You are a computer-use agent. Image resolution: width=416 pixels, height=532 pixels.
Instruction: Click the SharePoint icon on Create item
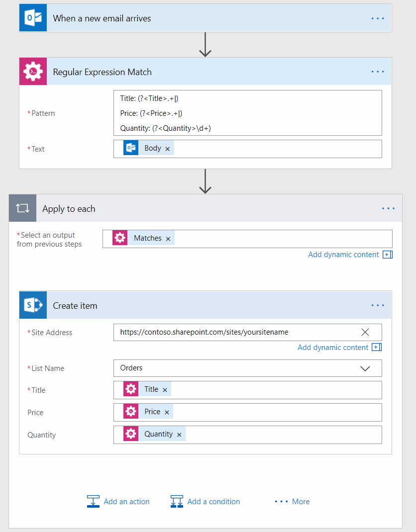tap(32, 305)
